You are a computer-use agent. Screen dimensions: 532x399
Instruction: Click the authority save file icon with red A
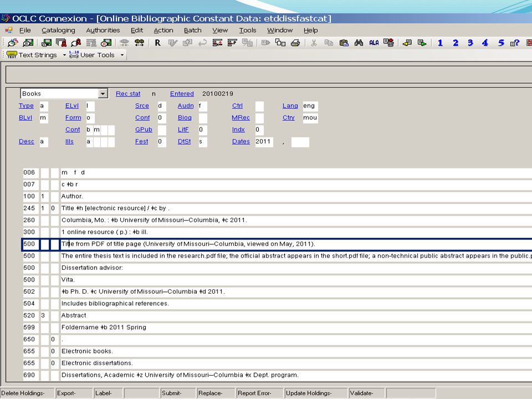pyautogui.click(x=106, y=43)
